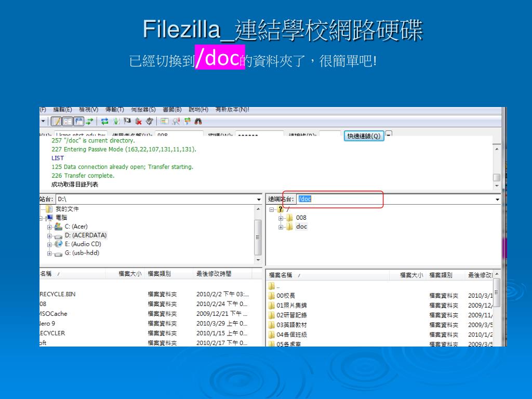Viewport: 532px width, 399px height.
Task: Open the site manager dropdown arrow in toolbar
Action: coord(43,121)
